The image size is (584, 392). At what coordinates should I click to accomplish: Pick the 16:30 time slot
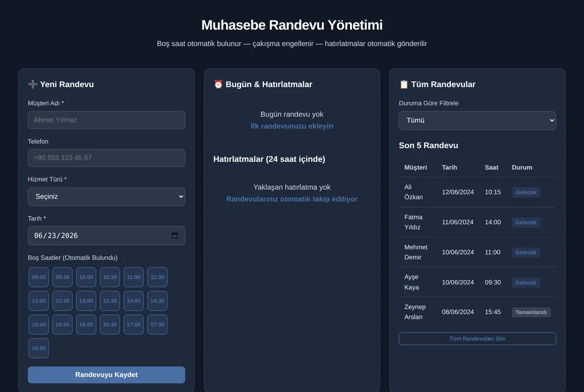[x=110, y=324]
